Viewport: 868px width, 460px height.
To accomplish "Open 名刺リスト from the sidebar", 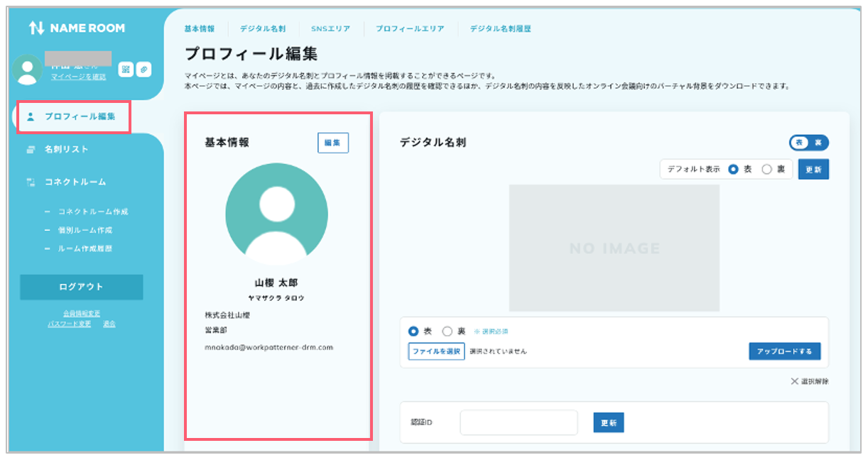I will click(66, 149).
